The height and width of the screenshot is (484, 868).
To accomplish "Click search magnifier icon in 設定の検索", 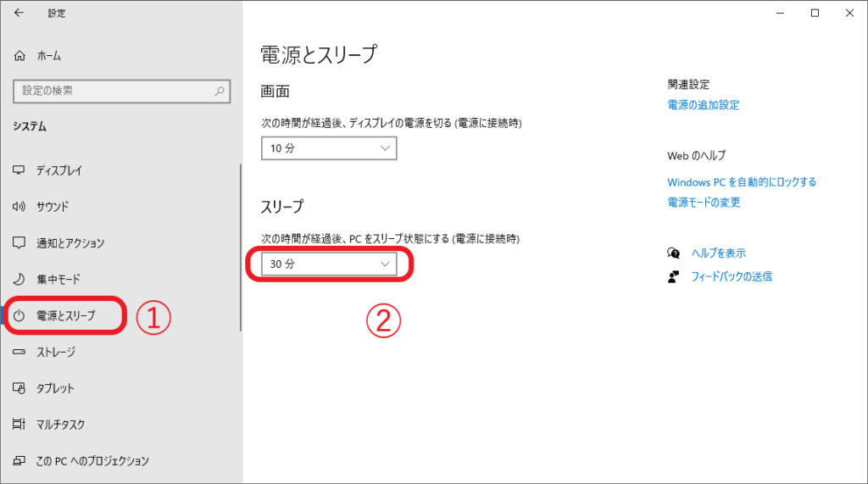I will (x=220, y=91).
